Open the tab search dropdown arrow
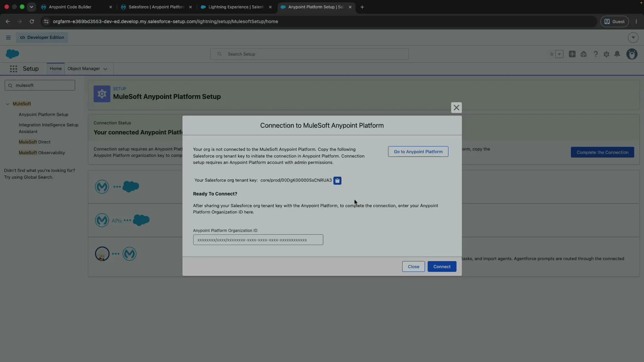The width and height of the screenshot is (644, 362). (x=31, y=7)
